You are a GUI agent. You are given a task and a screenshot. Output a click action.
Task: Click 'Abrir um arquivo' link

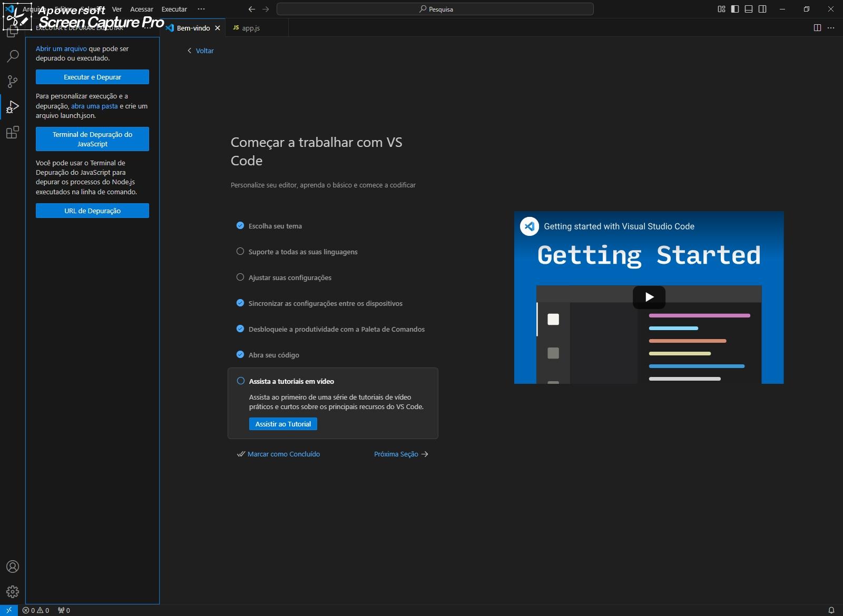(x=61, y=48)
